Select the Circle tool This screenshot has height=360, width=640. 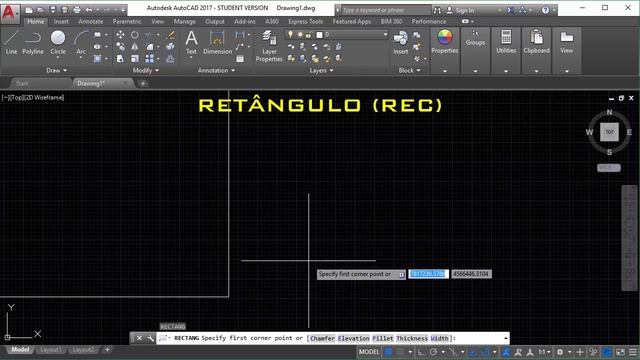click(58, 43)
